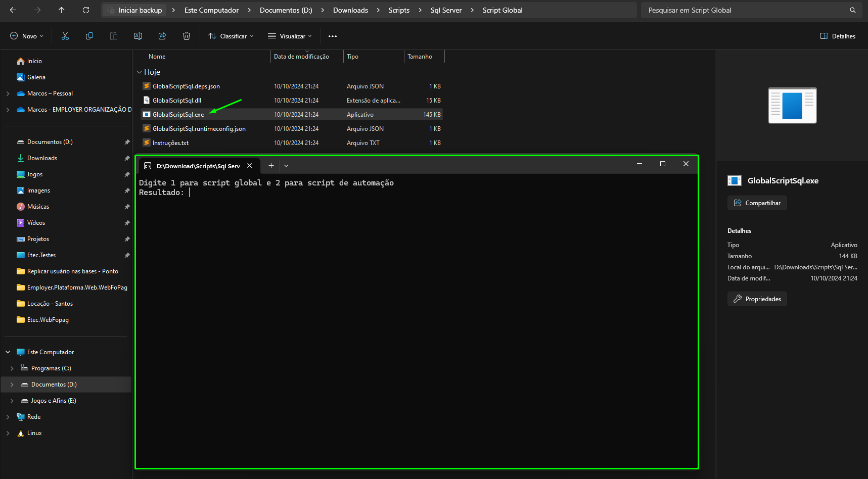868x479 pixels.
Task: Toggle the Detalhes pane button
Action: click(838, 36)
